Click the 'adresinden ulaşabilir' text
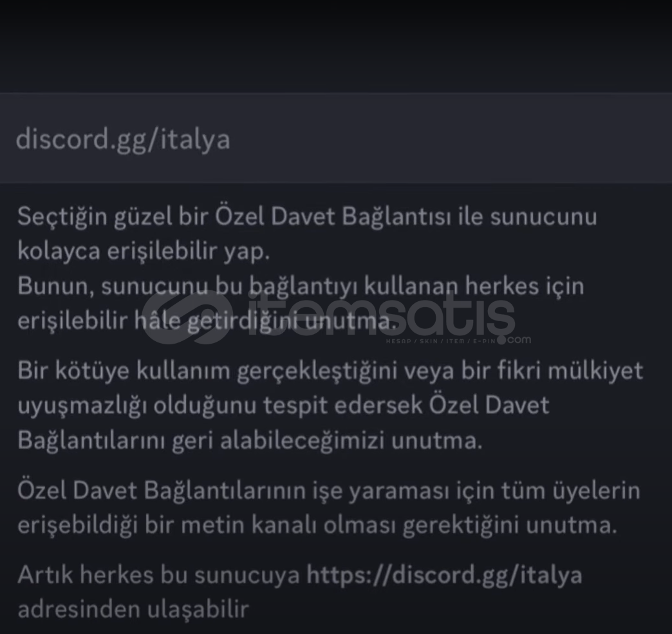 coord(133,610)
